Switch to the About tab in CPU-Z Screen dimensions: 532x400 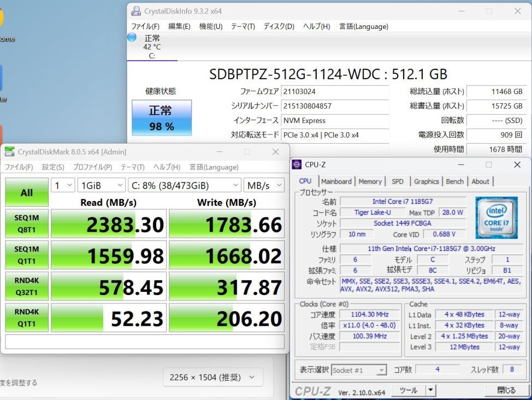tap(481, 181)
